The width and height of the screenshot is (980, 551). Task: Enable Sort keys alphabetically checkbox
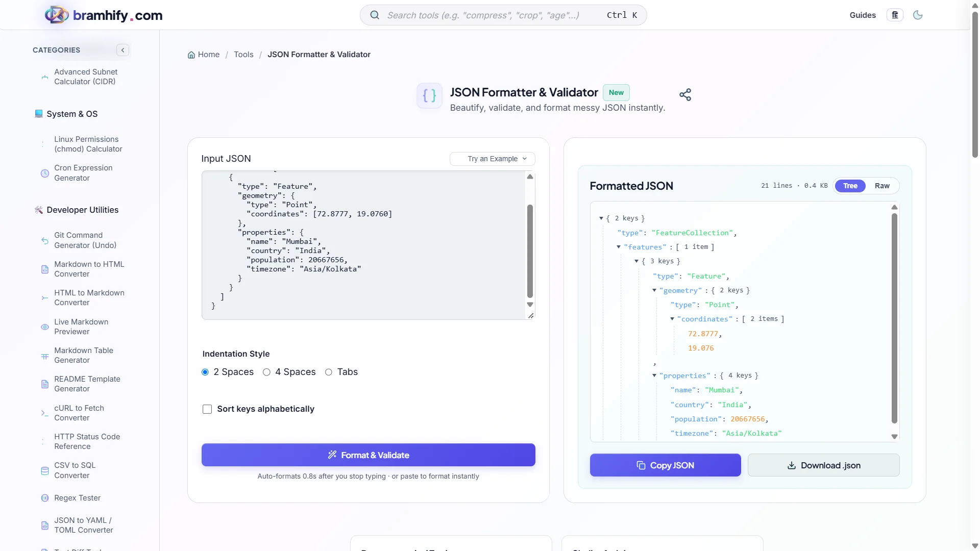(x=207, y=409)
